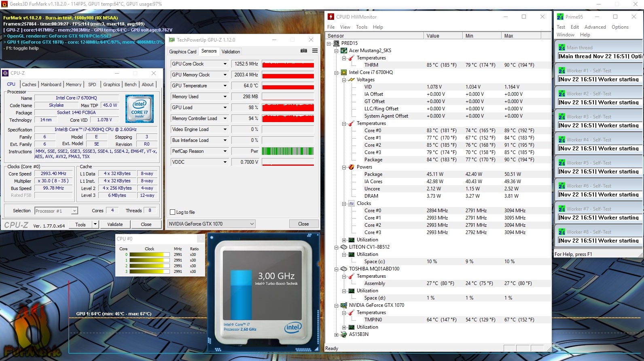Click the GPU-Z screenshot camera icon
Viewport: 644px width, 361px height.
click(x=303, y=51)
